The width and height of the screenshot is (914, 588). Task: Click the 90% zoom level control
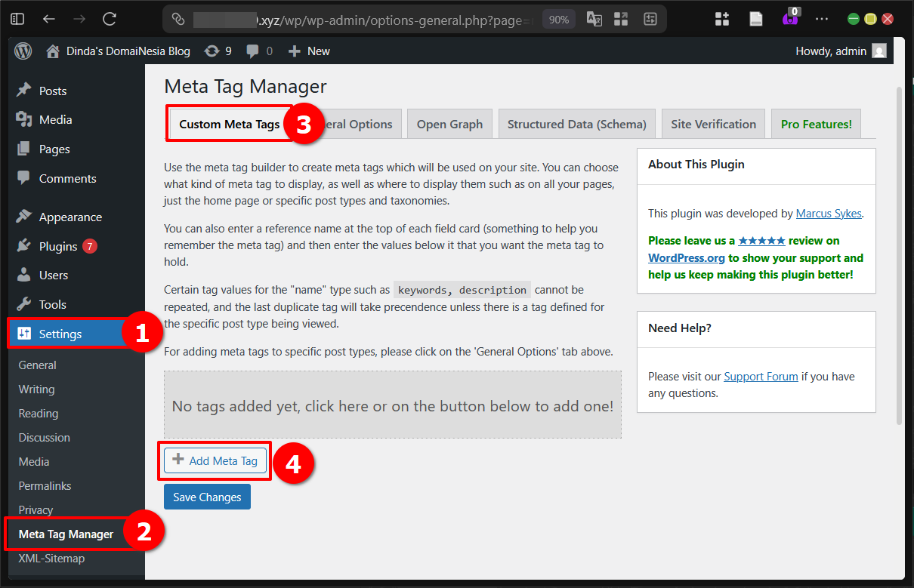coord(558,19)
